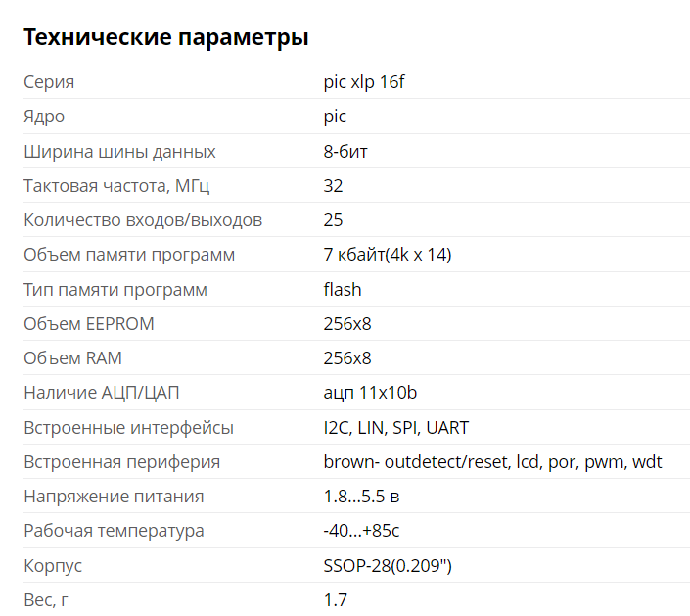Image resolution: width=690 pixels, height=616 pixels.
Task: Select the "pic xlp 16f" series value
Action: click(x=364, y=82)
